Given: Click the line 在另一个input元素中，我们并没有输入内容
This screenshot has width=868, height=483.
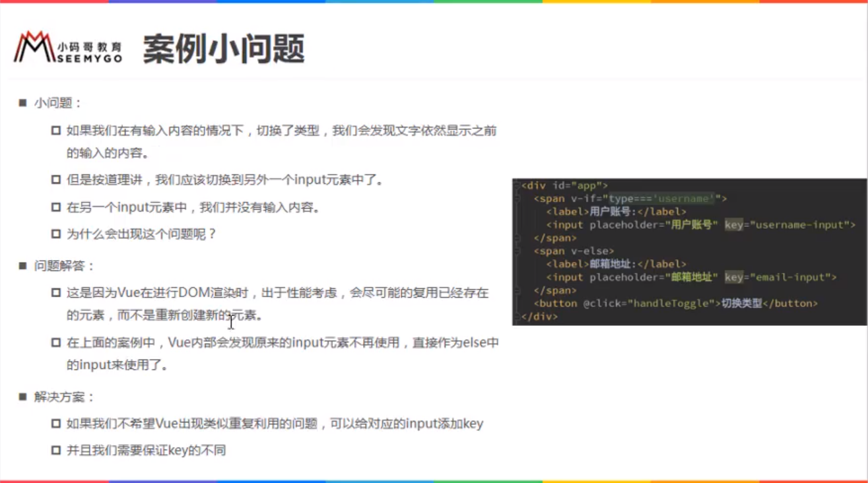Looking at the screenshot, I should 193,207.
